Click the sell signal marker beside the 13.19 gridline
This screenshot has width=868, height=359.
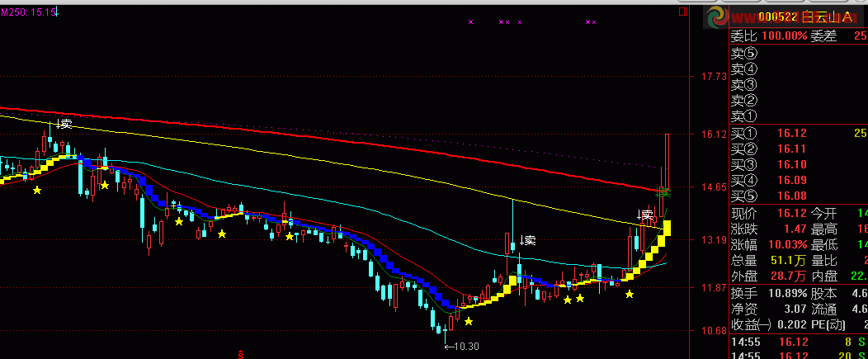coord(528,240)
